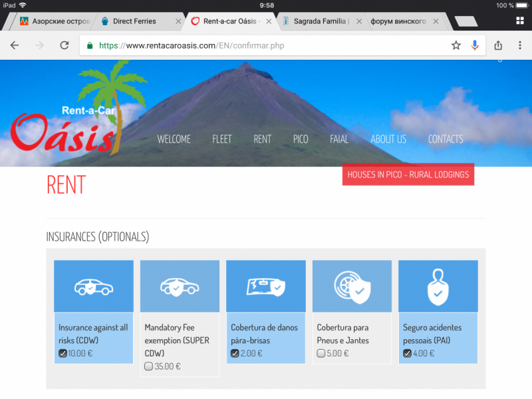Click the personal accident insurance icon
532x399 pixels.
[x=438, y=286]
